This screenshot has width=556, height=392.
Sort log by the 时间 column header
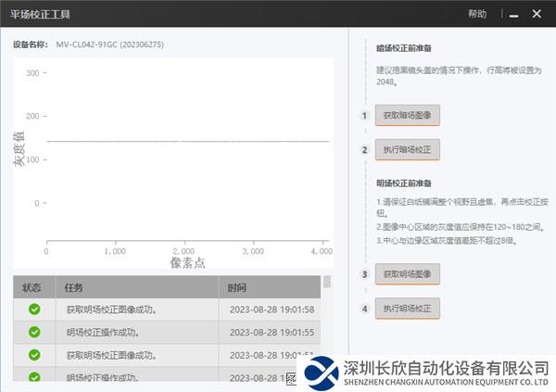coord(237,287)
